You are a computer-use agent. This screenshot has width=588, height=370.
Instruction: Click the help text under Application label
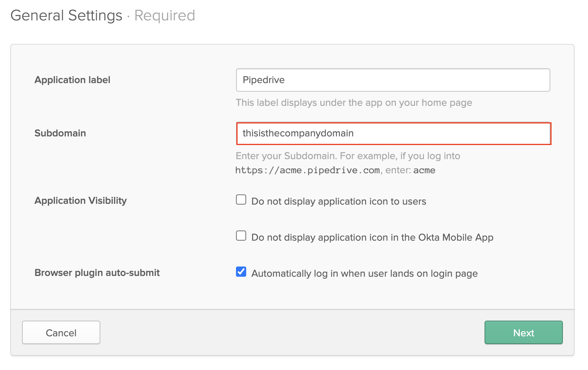click(x=354, y=103)
